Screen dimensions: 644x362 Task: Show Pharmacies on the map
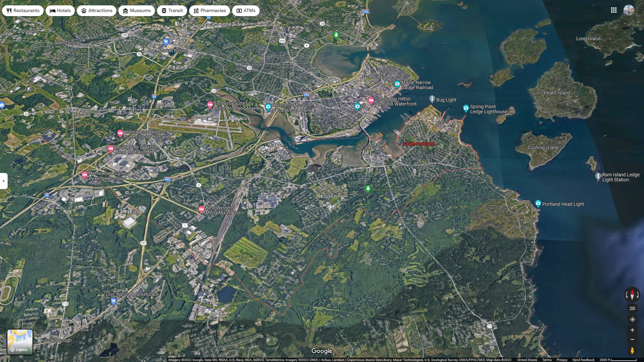point(210,11)
